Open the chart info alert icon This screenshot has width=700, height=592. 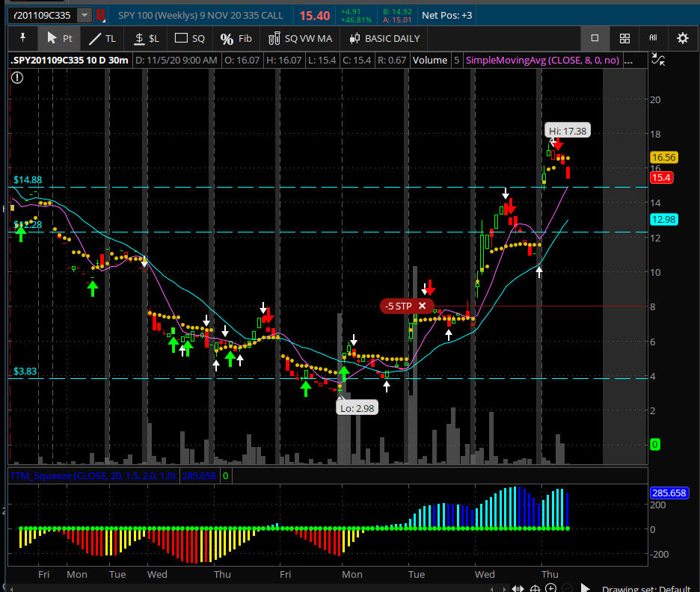click(x=17, y=76)
